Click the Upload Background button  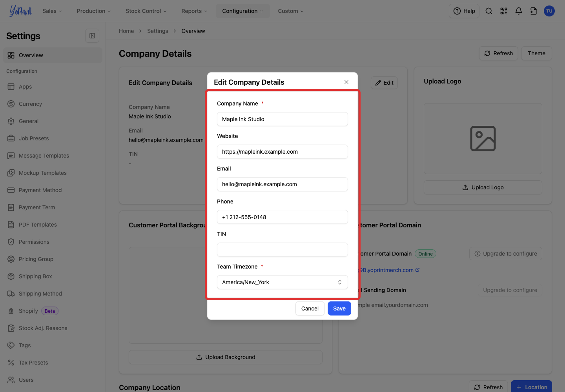tap(226, 357)
